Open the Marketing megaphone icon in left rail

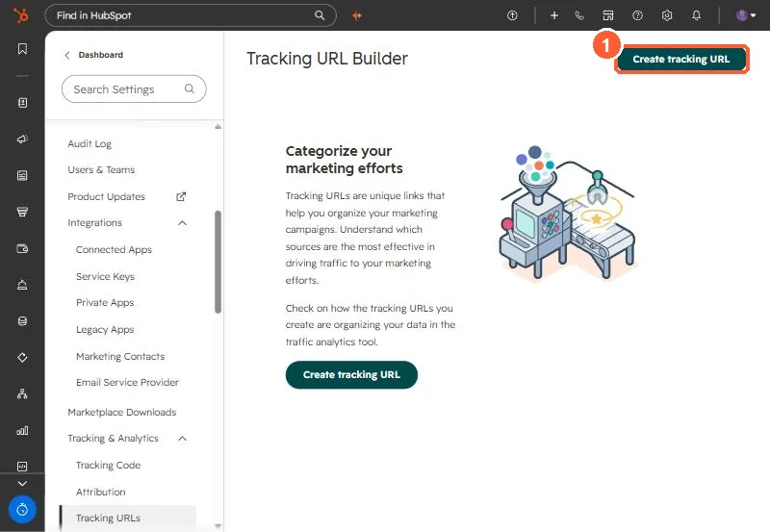click(22, 139)
